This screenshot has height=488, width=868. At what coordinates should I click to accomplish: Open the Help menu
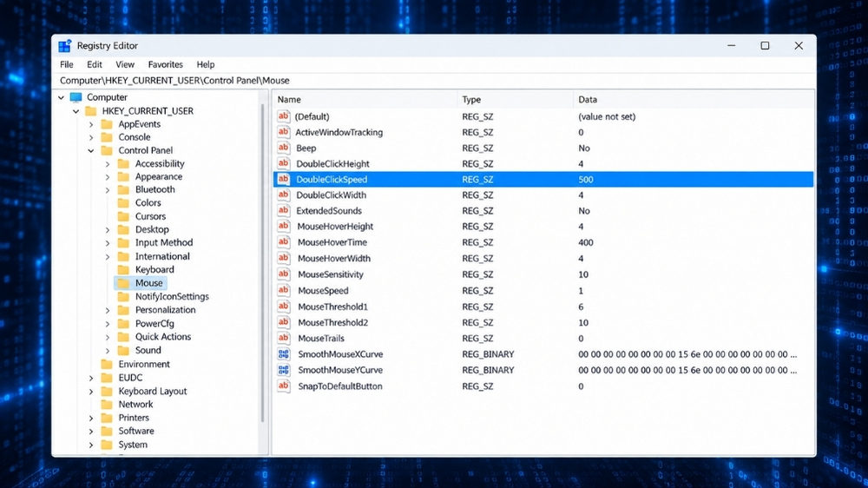206,65
